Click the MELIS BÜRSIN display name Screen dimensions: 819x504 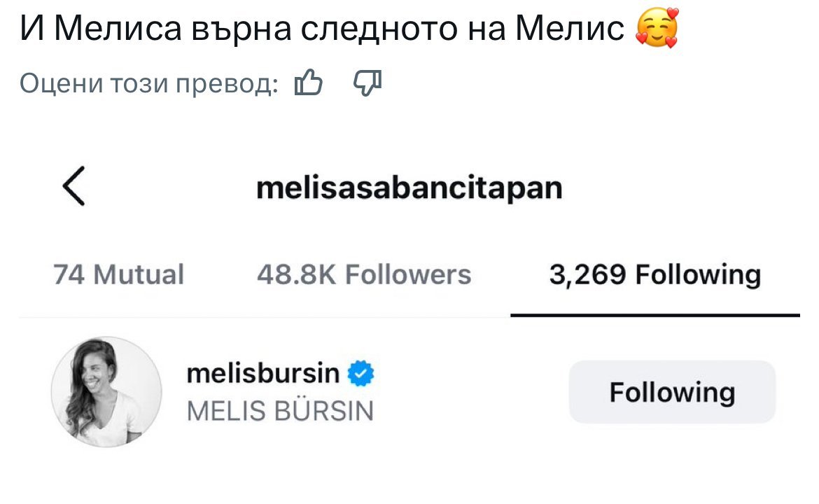pyautogui.click(x=280, y=411)
